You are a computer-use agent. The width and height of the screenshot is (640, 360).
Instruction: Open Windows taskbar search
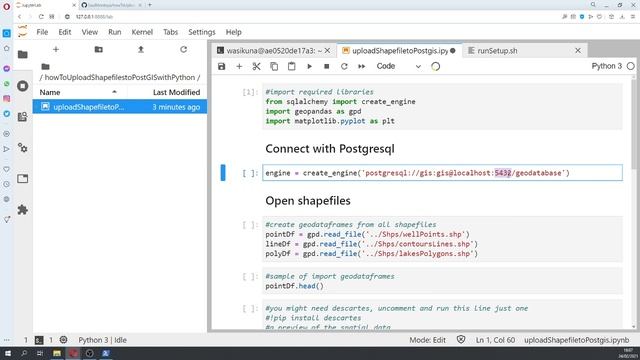(24, 353)
